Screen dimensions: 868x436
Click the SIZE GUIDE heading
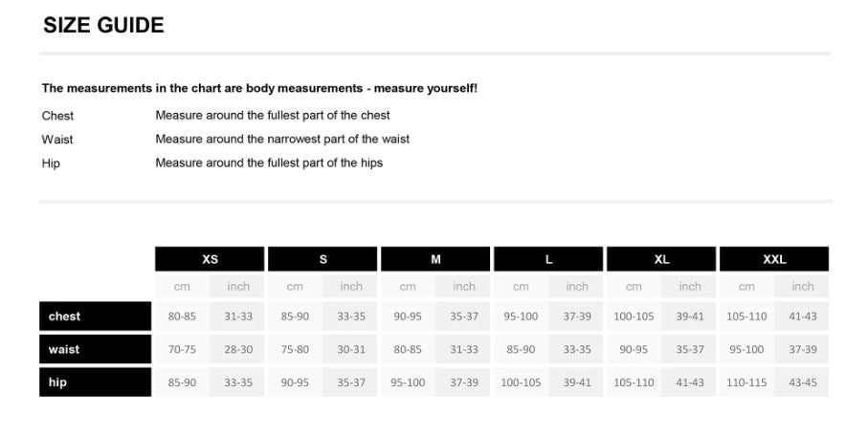coord(103,26)
